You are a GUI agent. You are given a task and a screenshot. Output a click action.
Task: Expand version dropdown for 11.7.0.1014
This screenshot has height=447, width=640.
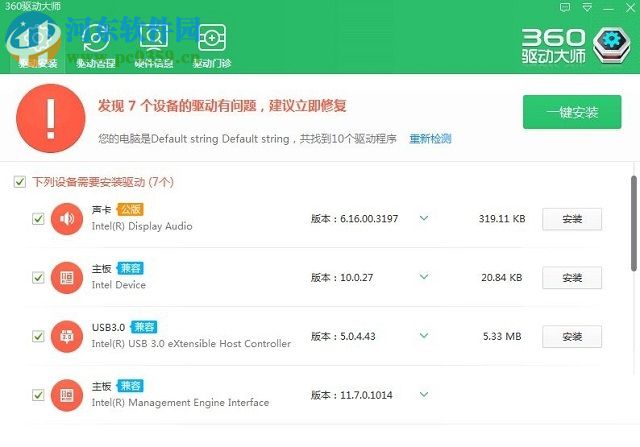pos(424,394)
